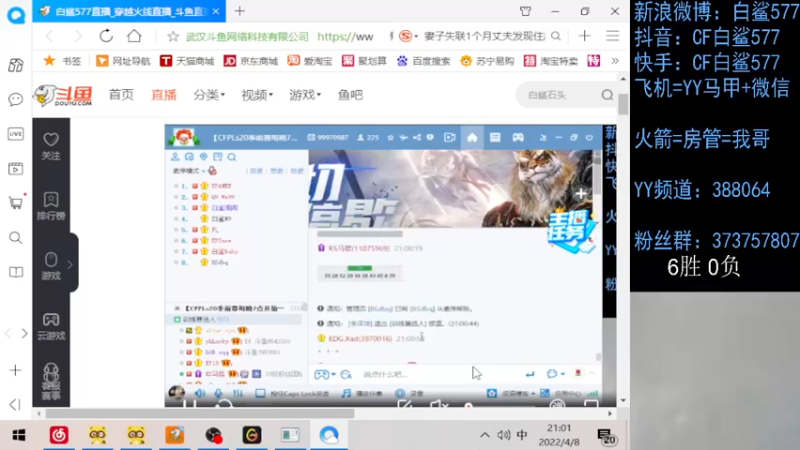Open the 书签 bookmarks star button
This screenshot has width=800, height=450.
[x=62, y=61]
